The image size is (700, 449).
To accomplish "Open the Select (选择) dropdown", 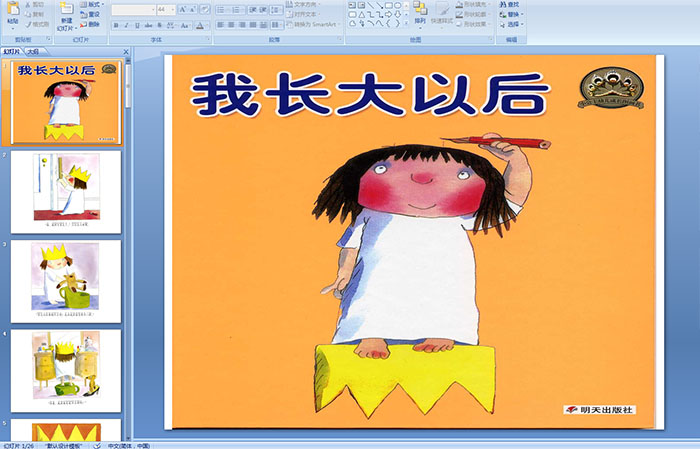I will 511,24.
